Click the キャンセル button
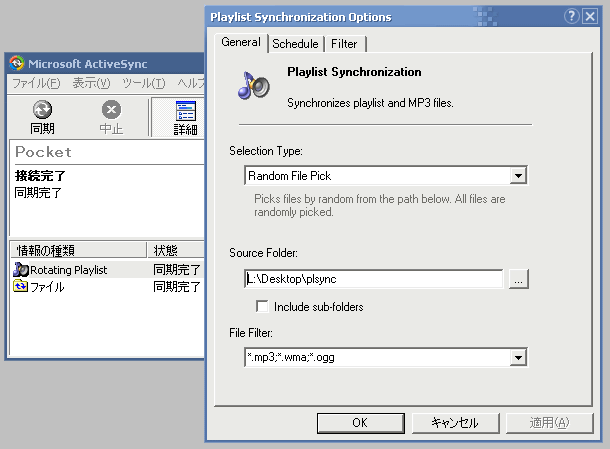Image resolution: width=610 pixels, height=449 pixels. tap(455, 423)
